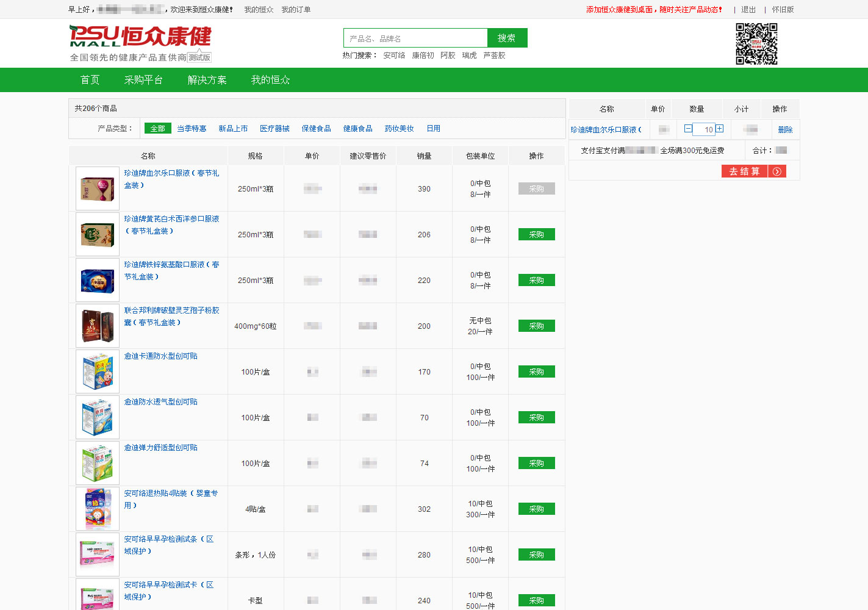Image resolution: width=868 pixels, height=610 pixels.
Task: Click 采购 for 愈迪卡通防水型创可贴
Action: (537, 371)
